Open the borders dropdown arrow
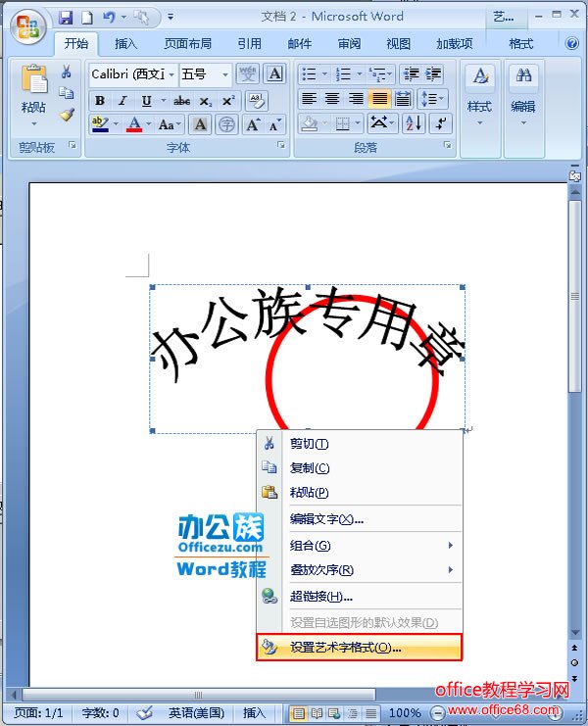Screen dimensions: 588x726 pyautogui.click(x=358, y=123)
